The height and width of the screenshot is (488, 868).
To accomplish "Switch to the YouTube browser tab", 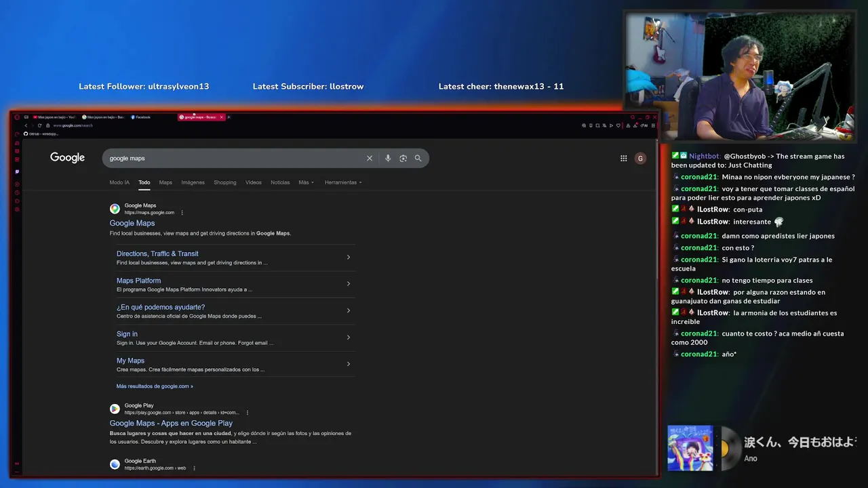I will click(x=54, y=117).
